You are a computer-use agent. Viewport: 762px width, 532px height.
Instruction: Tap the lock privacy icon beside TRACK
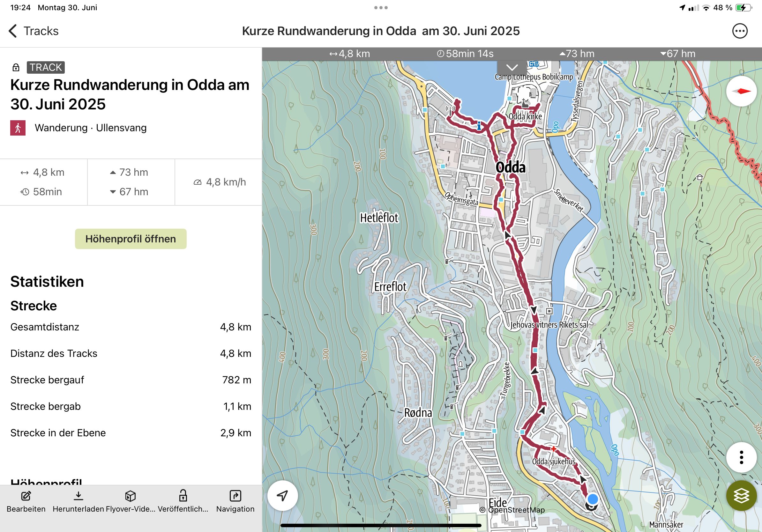click(x=16, y=67)
